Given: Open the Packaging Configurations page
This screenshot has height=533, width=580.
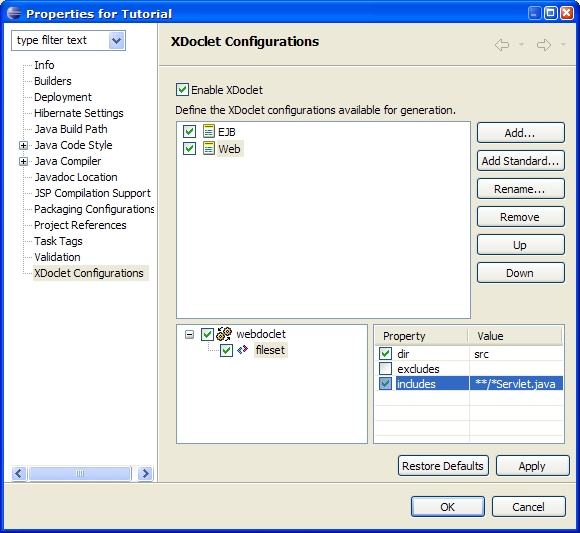Looking at the screenshot, I should pos(94,209).
